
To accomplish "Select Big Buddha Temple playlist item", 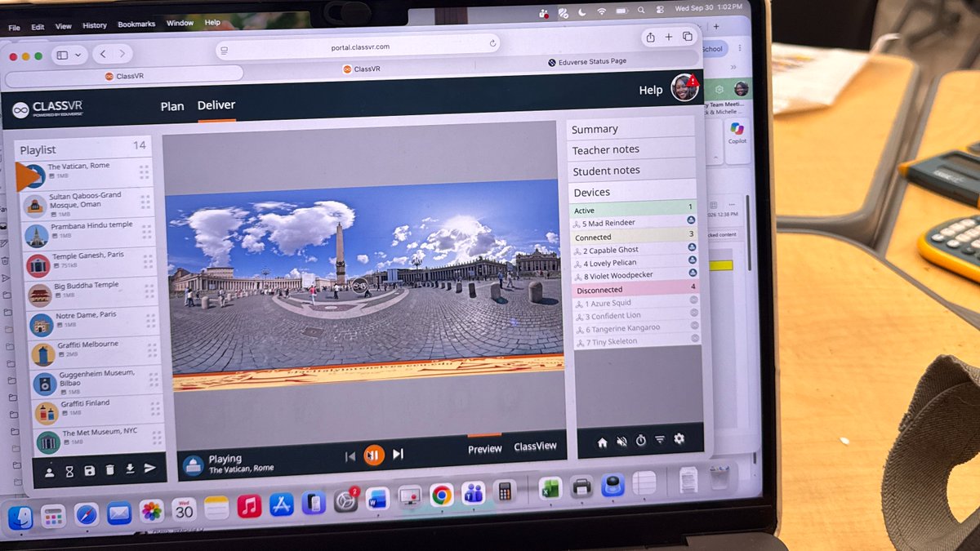I will pos(91,293).
